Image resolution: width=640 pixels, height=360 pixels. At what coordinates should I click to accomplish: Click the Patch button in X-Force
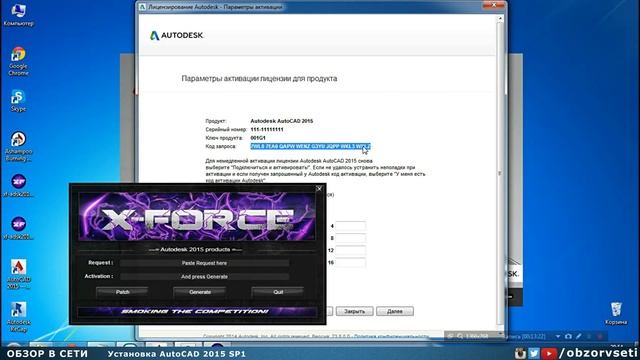(x=122, y=292)
